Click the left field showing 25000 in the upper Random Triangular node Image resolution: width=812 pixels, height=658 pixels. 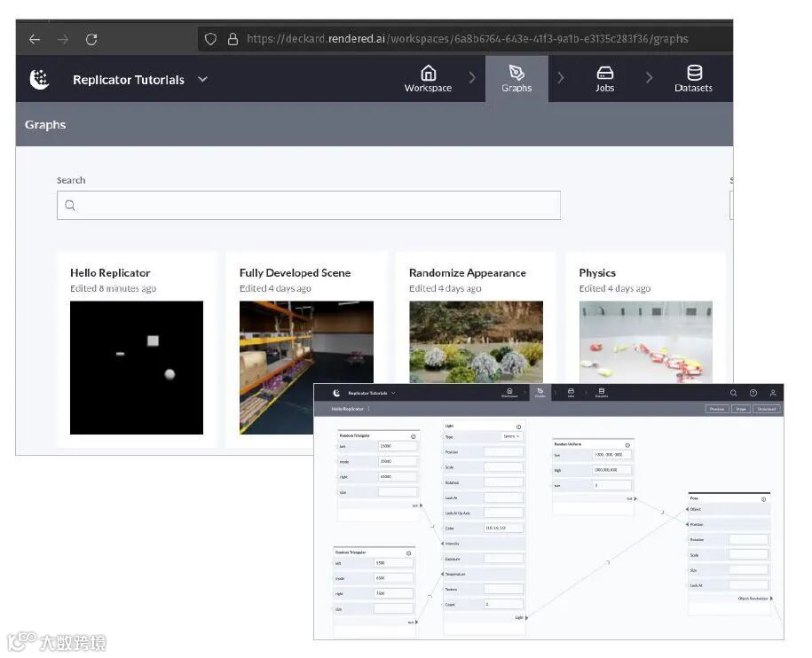click(x=398, y=446)
